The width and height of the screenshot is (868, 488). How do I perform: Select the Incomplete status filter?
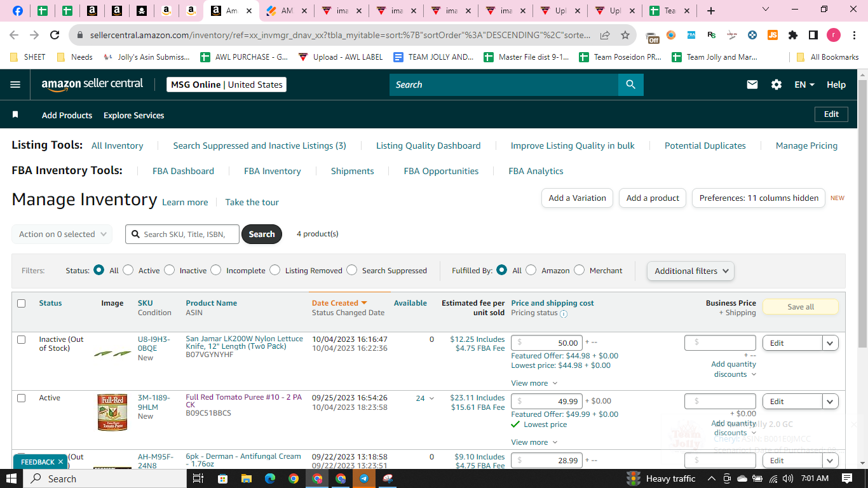[x=216, y=270]
